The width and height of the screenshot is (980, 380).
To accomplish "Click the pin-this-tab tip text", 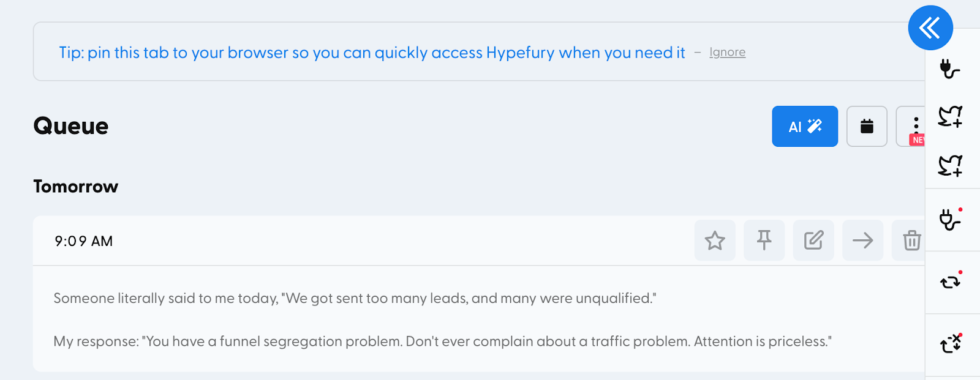I will (x=372, y=53).
